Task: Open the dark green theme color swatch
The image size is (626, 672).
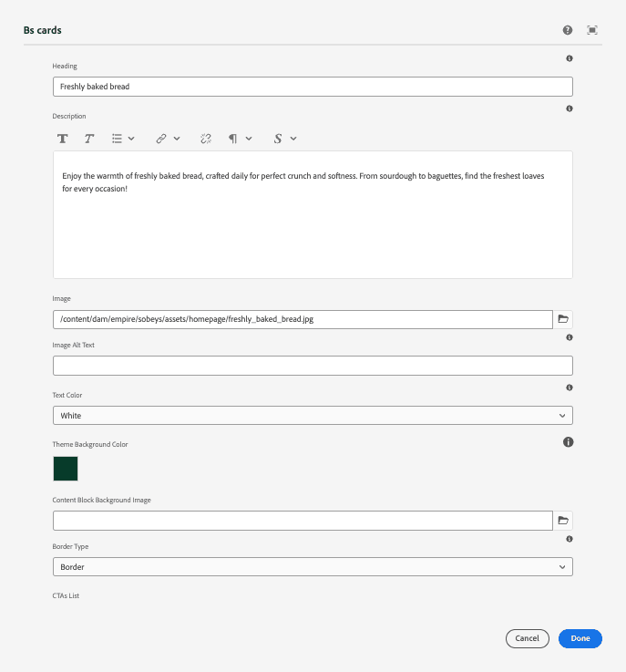Action: (x=66, y=469)
